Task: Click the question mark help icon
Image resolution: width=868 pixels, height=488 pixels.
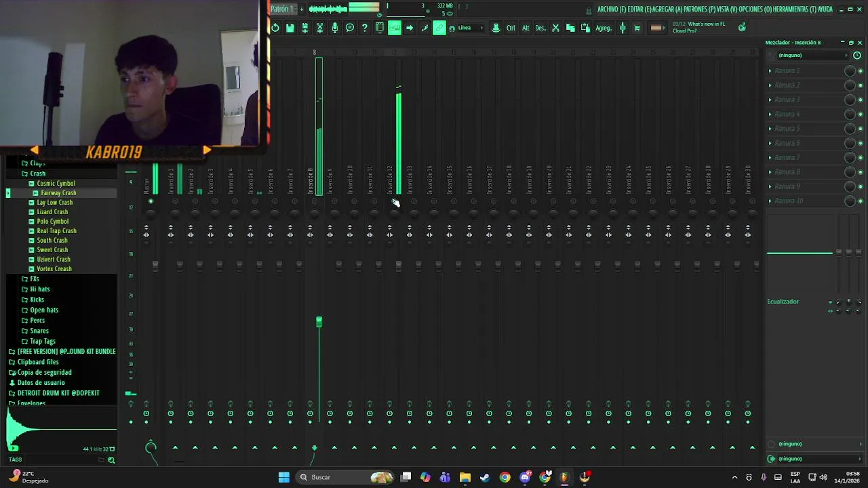Action: click(365, 28)
